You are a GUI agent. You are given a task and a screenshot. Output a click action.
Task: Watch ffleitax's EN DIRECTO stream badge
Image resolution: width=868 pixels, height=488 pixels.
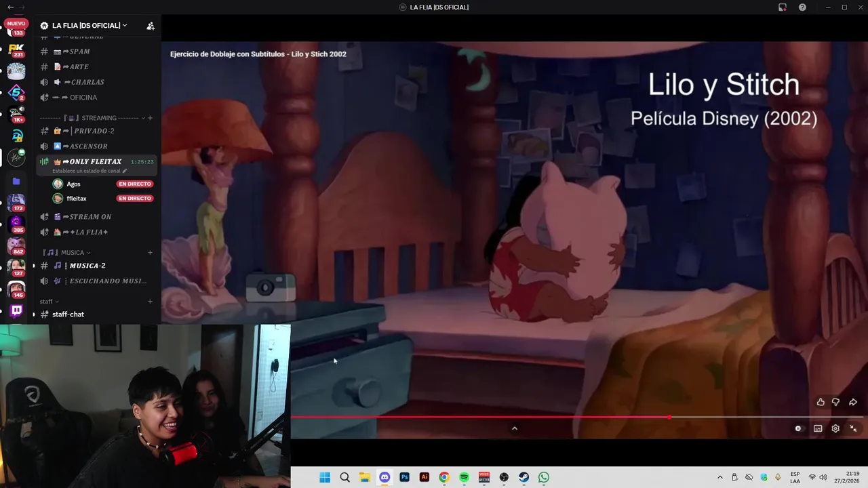pyautogui.click(x=135, y=199)
